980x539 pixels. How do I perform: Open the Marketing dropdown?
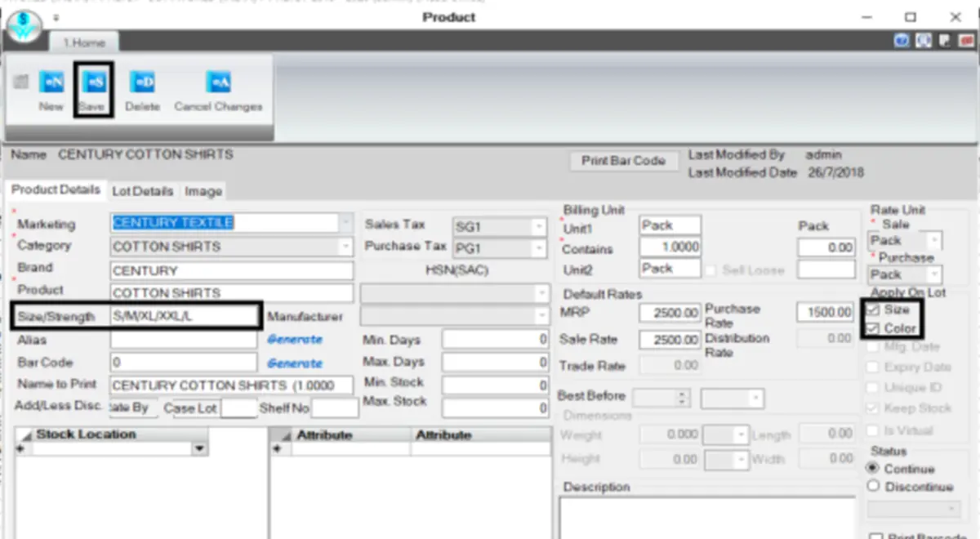click(346, 223)
